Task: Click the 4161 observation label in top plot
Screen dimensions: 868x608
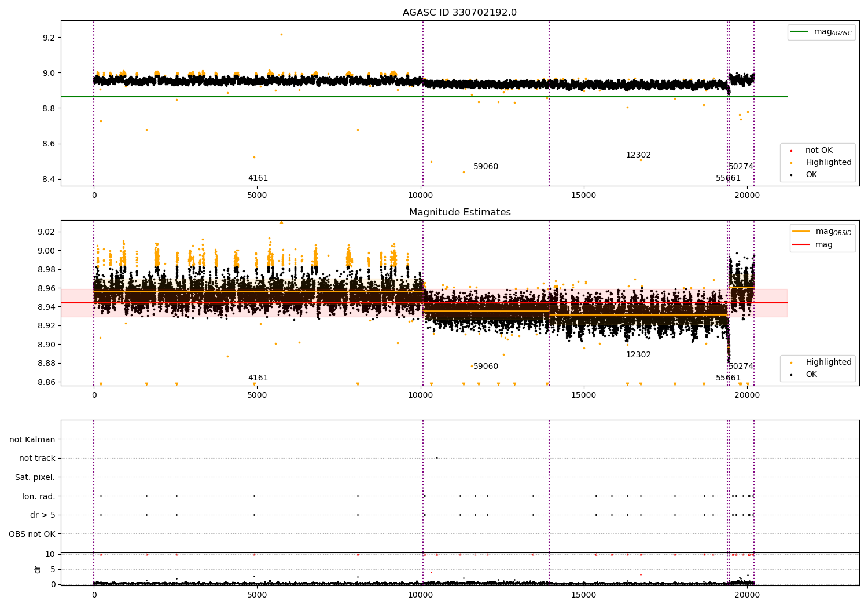Action: [258, 178]
